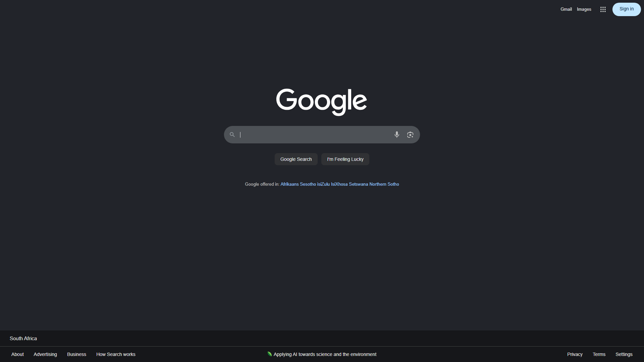Viewport: 644px width, 362px height.
Task: Open the Advertising footer link
Action: pyautogui.click(x=45, y=354)
